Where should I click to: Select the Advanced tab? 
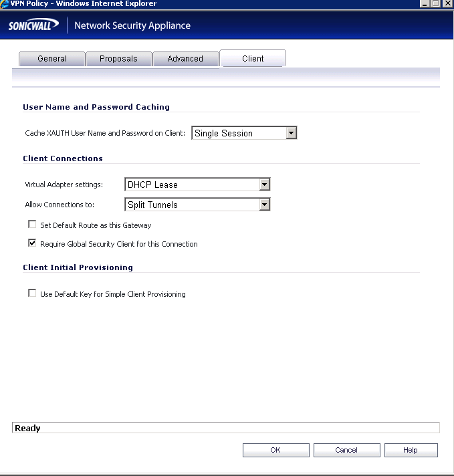click(x=186, y=59)
